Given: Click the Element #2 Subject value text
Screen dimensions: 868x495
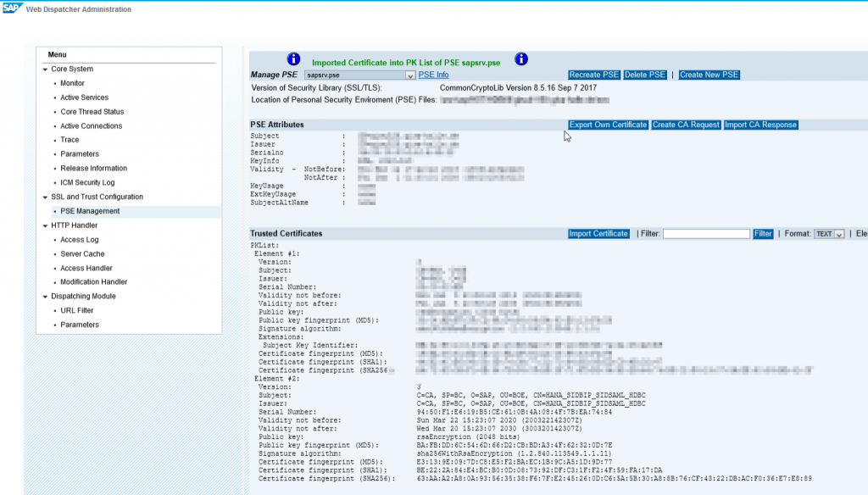Looking at the screenshot, I should 531,395.
